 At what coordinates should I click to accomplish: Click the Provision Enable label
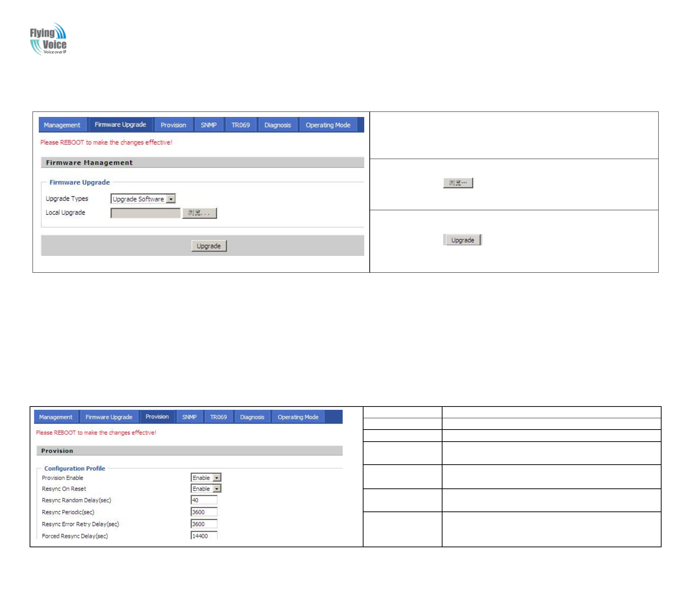tap(63, 478)
